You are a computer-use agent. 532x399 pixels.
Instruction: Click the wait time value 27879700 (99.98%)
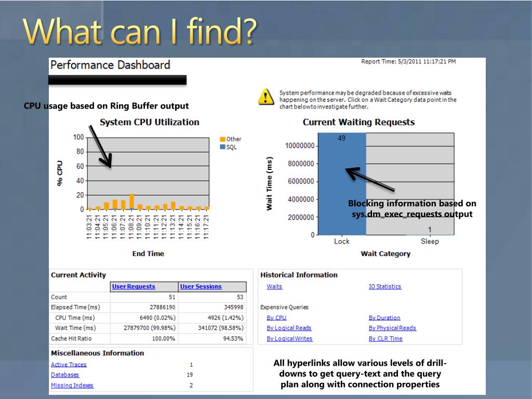coord(150,328)
